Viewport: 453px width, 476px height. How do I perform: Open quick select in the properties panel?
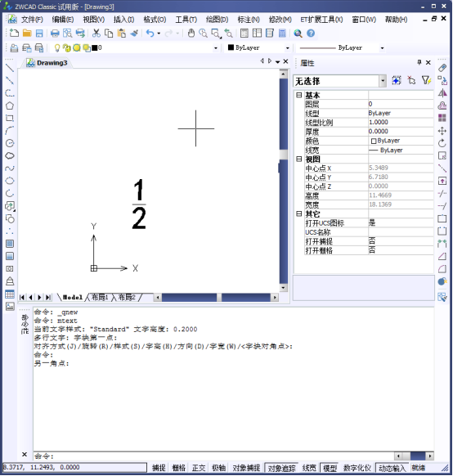(426, 80)
